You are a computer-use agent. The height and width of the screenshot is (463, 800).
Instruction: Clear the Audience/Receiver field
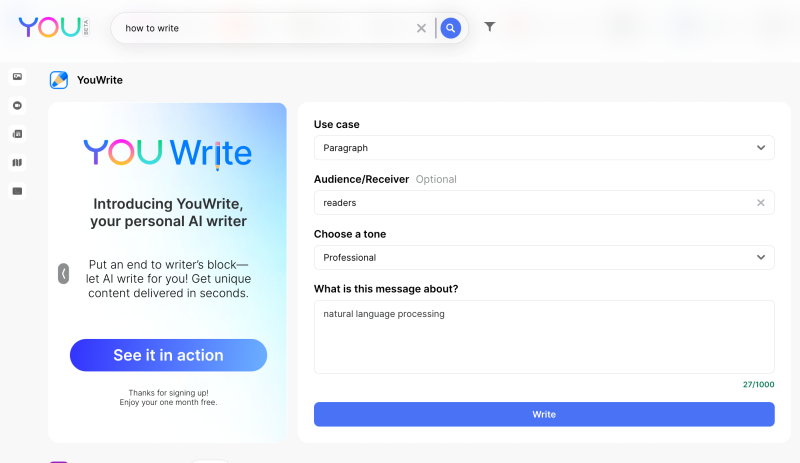coord(760,203)
